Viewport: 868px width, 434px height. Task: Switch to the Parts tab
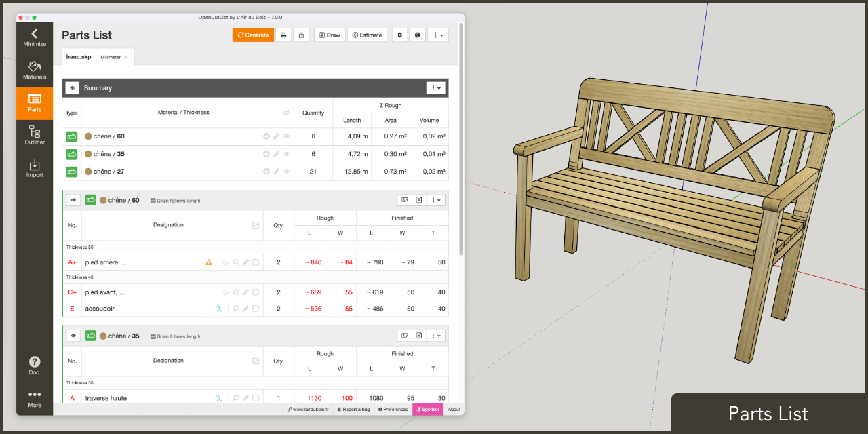tap(35, 103)
